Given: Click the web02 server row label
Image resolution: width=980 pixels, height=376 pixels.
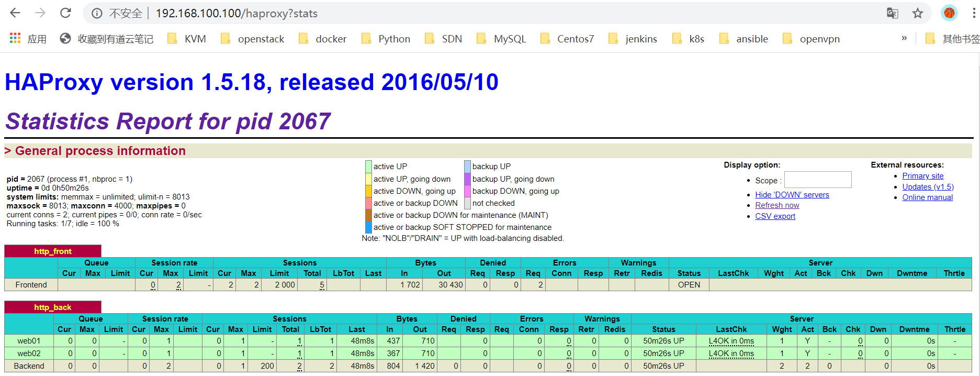Looking at the screenshot, I should pyautogui.click(x=29, y=353).
